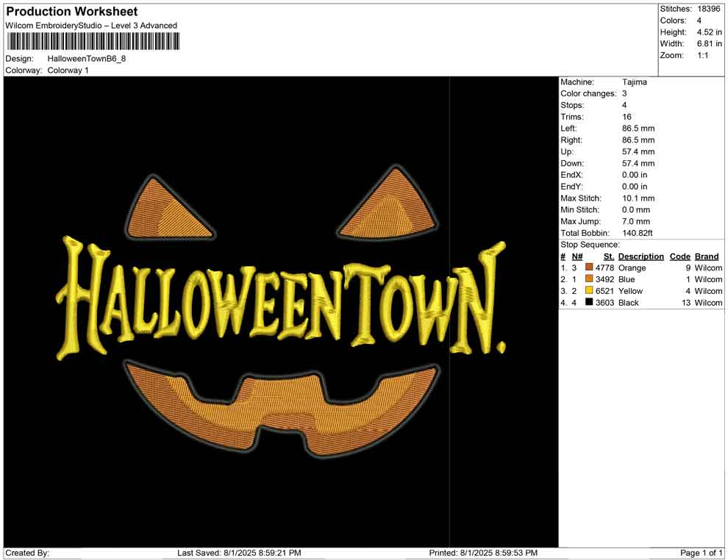Image resolution: width=728 pixels, height=560 pixels.
Task: Click the 'Up:' label
Action: coord(567,151)
